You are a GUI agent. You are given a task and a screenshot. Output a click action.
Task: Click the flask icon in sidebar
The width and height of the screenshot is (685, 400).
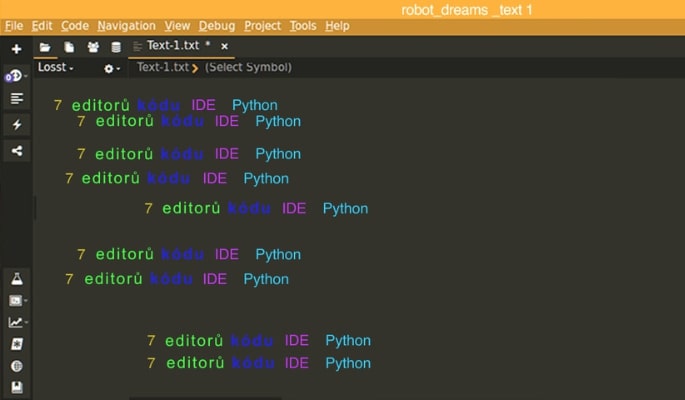click(x=16, y=277)
